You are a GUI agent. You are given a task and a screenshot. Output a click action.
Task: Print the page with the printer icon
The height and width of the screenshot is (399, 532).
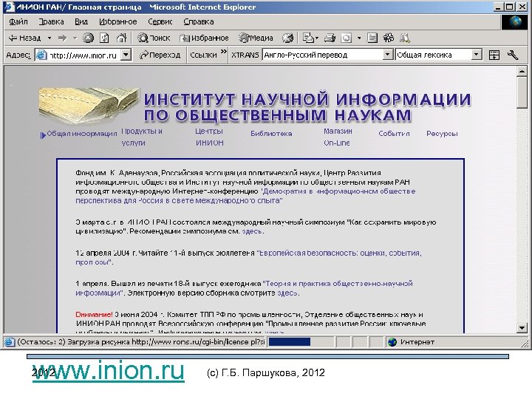pyautogui.click(x=330, y=38)
